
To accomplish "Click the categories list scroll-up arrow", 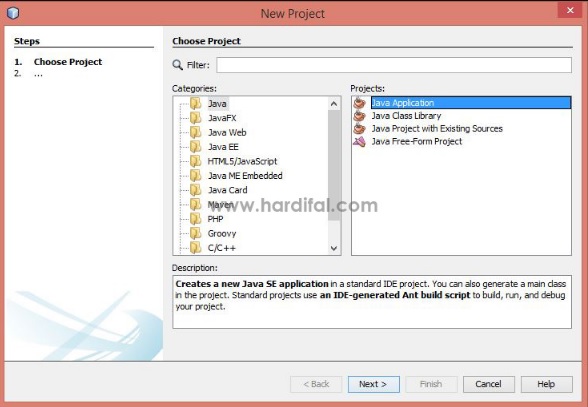I will (x=334, y=104).
